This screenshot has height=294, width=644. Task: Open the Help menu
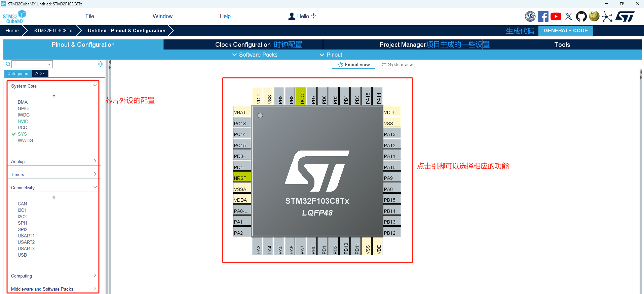coord(225,16)
